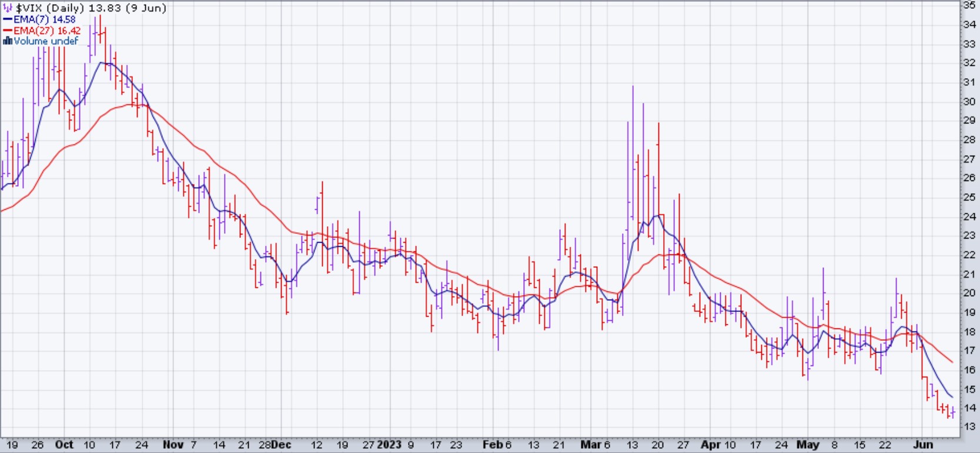Select the EMA(27) 16.42 legend label
980x453 pixels.
tap(47, 31)
